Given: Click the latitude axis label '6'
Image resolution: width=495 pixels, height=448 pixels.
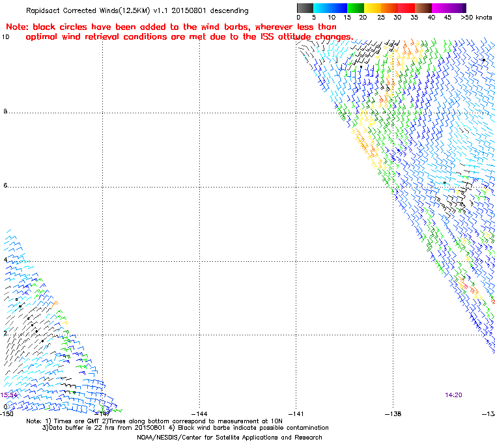Looking at the screenshot, I should [5, 186].
